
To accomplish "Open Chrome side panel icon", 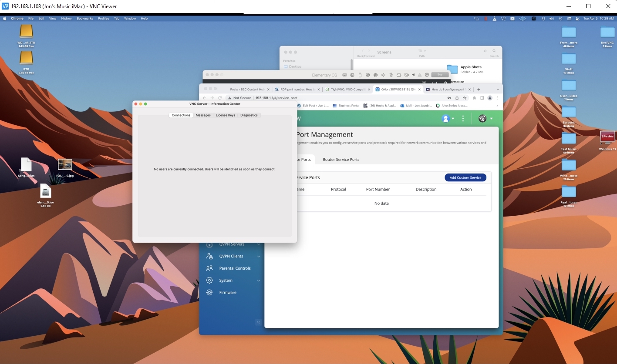I will coord(482,98).
